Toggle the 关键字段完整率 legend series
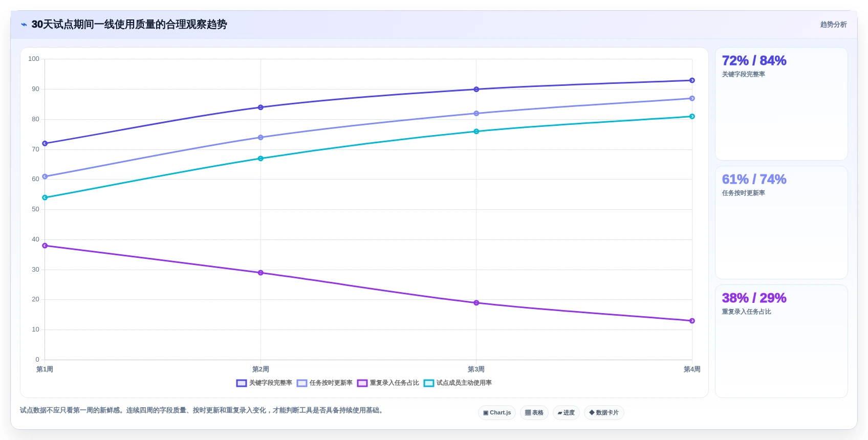The image size is (868, 440). (x=264, y=383)
